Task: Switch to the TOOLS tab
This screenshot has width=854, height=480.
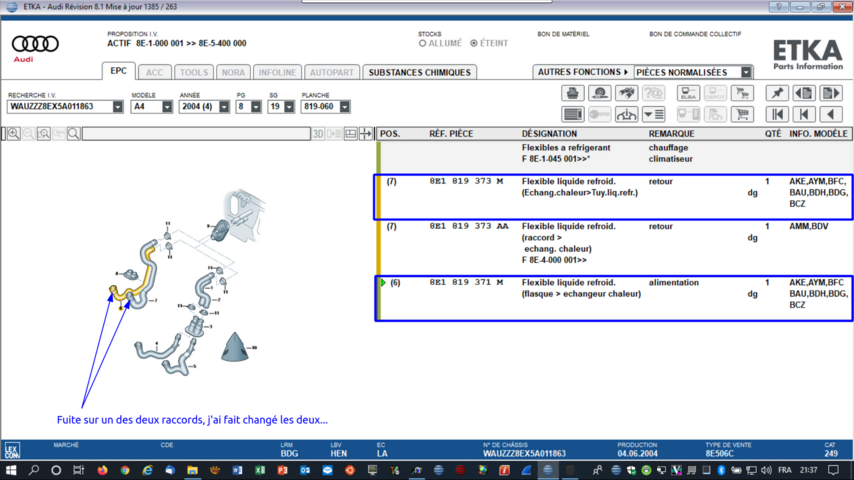Action: [x=194, y=72]
